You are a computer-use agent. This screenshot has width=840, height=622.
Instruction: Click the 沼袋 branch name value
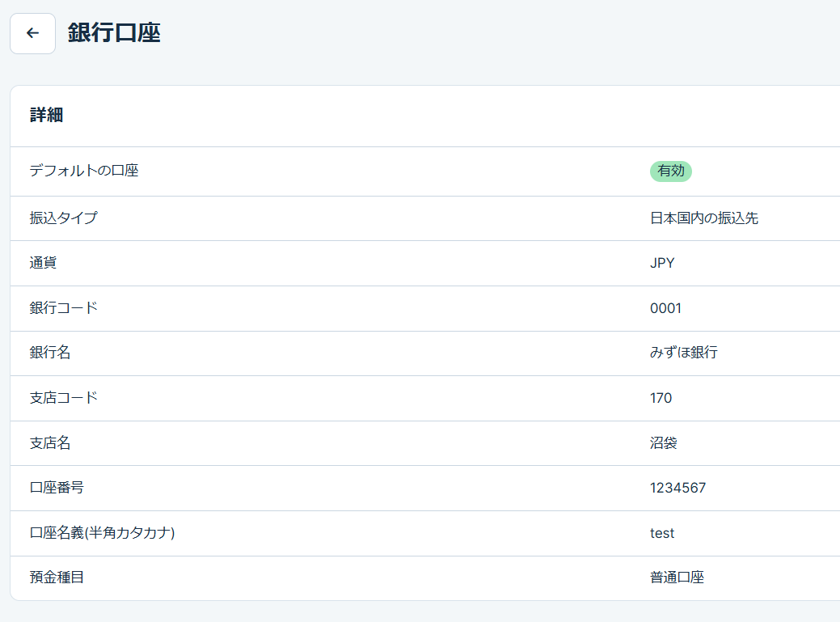(x=663, y=443)
